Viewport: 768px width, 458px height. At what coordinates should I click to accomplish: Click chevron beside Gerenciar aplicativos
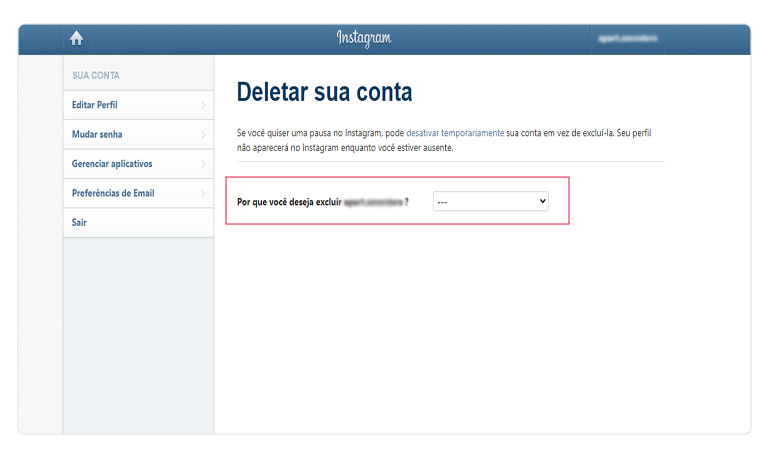click(203, 164)
